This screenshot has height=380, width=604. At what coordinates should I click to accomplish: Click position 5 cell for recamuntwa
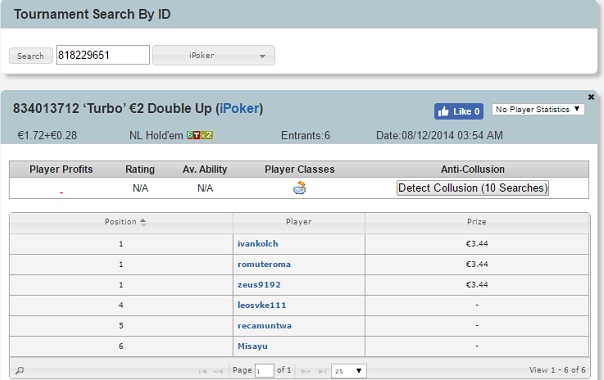pyautogui.click(x=121, y=326)
